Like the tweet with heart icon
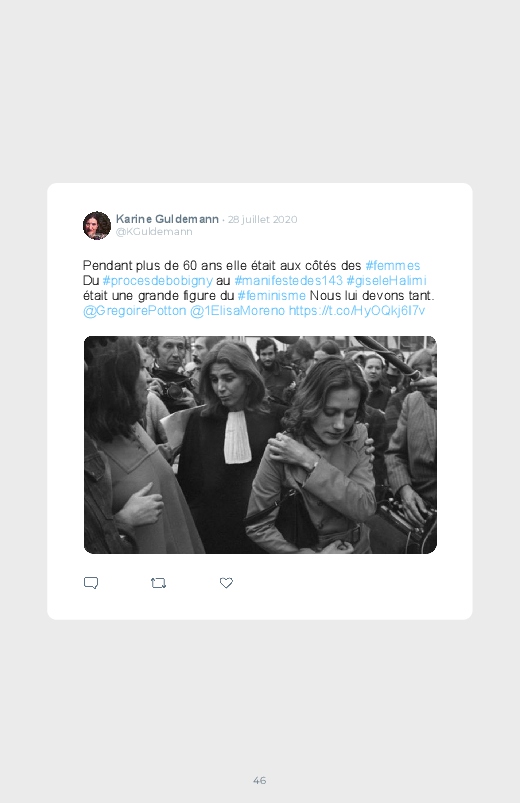This screenshot has width=520, height=803. point(226,583)
